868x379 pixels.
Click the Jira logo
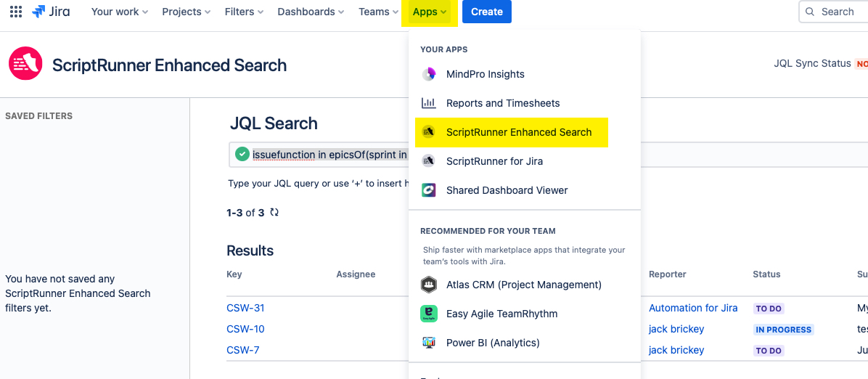[51, 12]
